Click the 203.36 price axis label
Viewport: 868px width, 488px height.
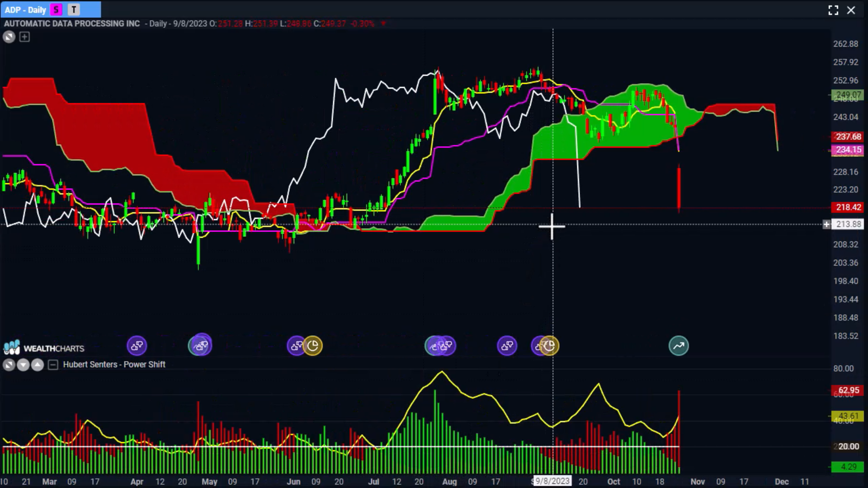(x=845, y=263)
